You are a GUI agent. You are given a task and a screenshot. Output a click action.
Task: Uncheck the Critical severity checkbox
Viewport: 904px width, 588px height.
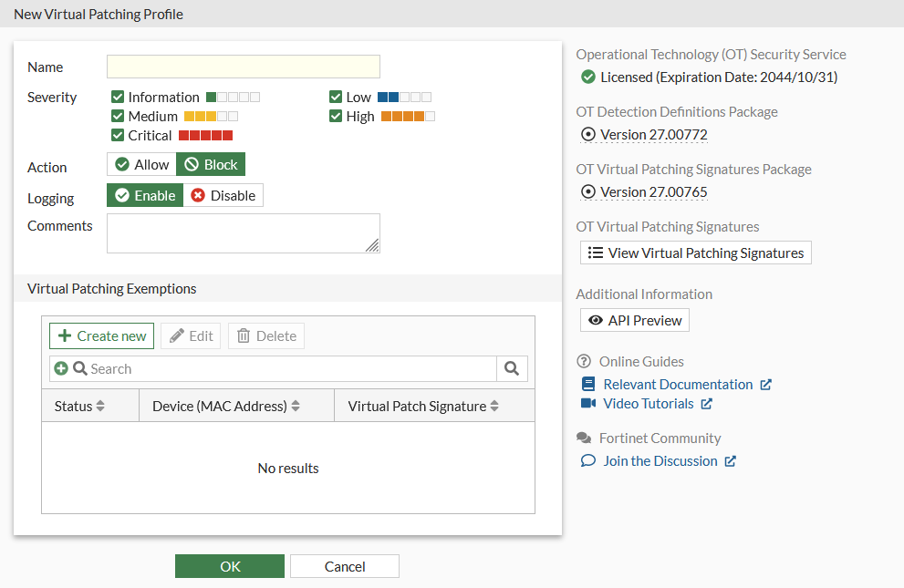click(118, 136)
